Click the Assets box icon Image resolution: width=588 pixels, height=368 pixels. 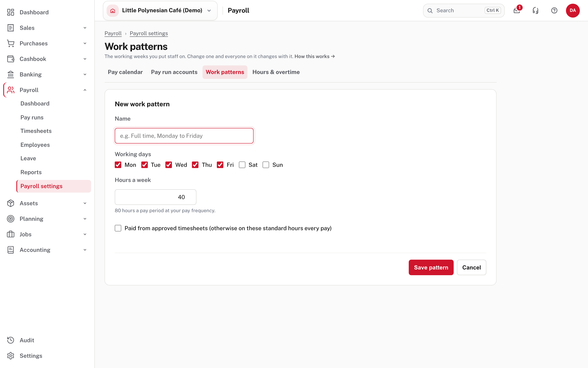click(x=10, y=203)
